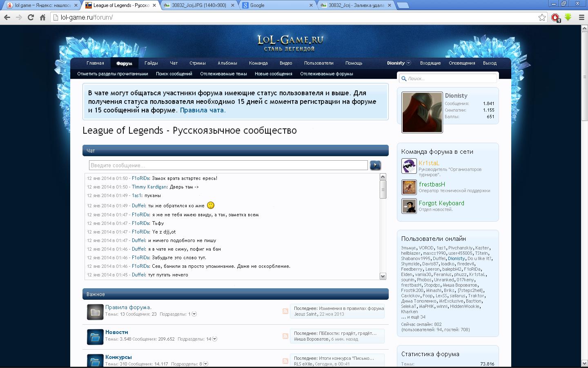Open the Правила форума folder icon
Viewport: 588px width, 368px height.
tap(95, 312)
